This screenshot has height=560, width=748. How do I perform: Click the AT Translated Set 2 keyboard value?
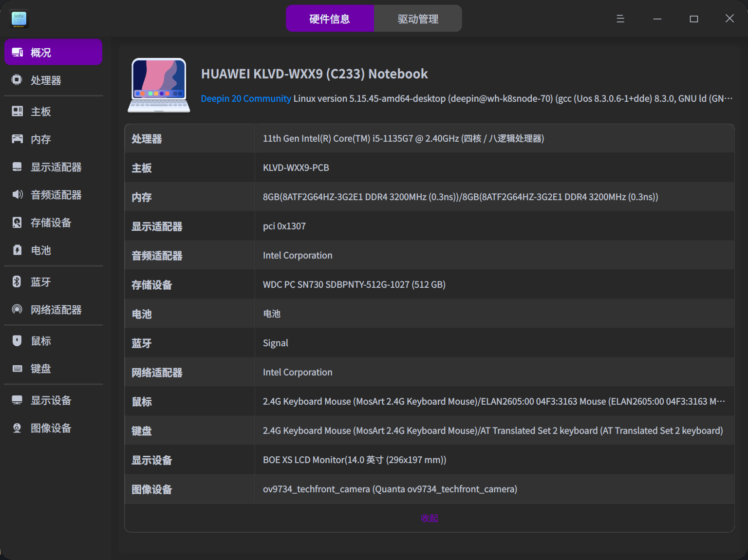(493, 430)
